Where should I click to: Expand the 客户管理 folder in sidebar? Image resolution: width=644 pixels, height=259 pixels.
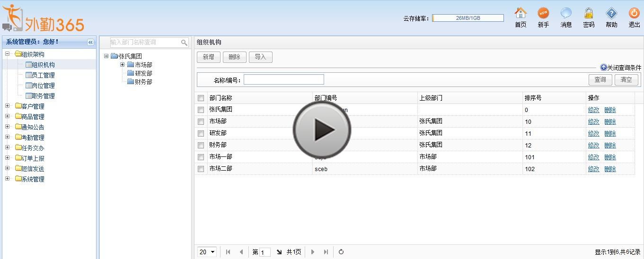click(x=8, y=106)
